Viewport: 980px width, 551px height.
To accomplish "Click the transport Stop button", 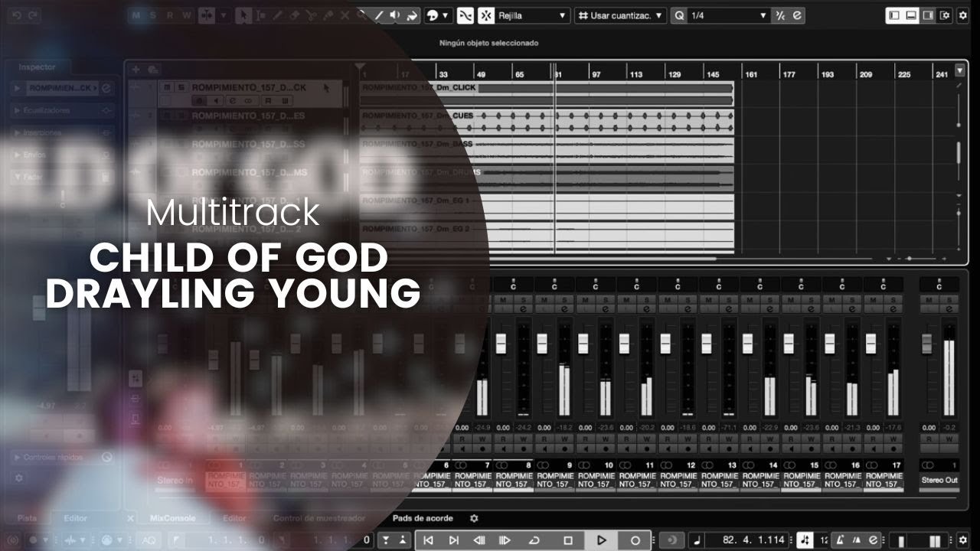I will tap(567, 540).
